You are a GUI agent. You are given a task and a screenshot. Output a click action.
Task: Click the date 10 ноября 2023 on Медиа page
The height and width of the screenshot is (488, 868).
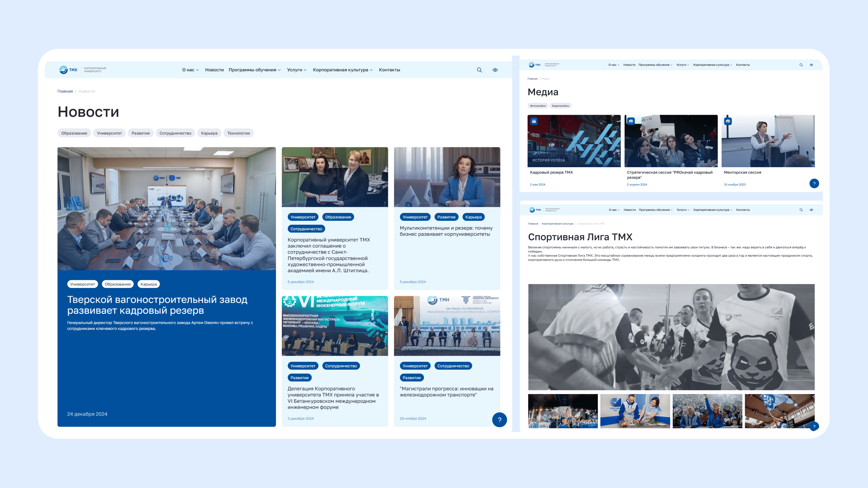(734, 185)
